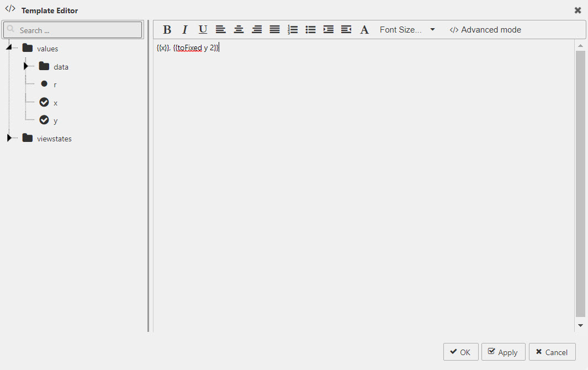This screenshot has width=588, height=370.
Task: Expand the viewstates folder
Action: 10,138
